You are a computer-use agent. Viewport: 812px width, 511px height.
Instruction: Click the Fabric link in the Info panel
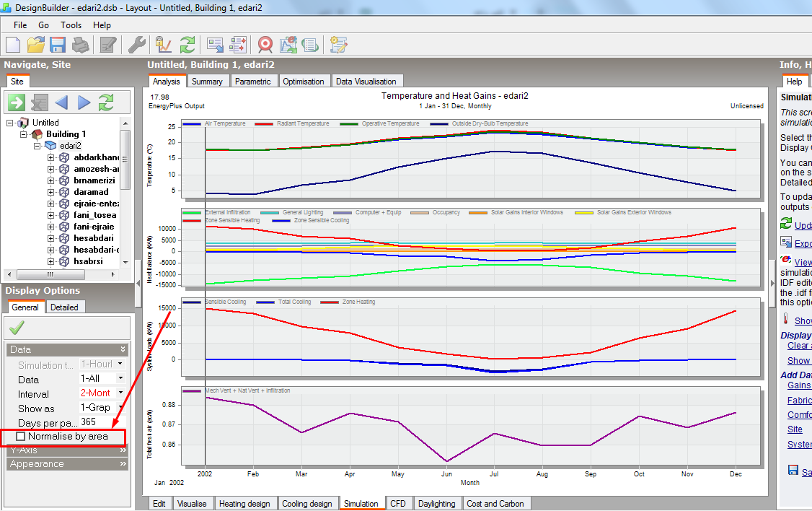pyautogui.click(x=800, y=400)
